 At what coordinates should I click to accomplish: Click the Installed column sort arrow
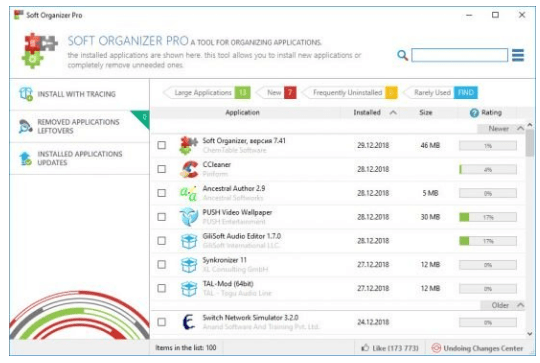393,113
